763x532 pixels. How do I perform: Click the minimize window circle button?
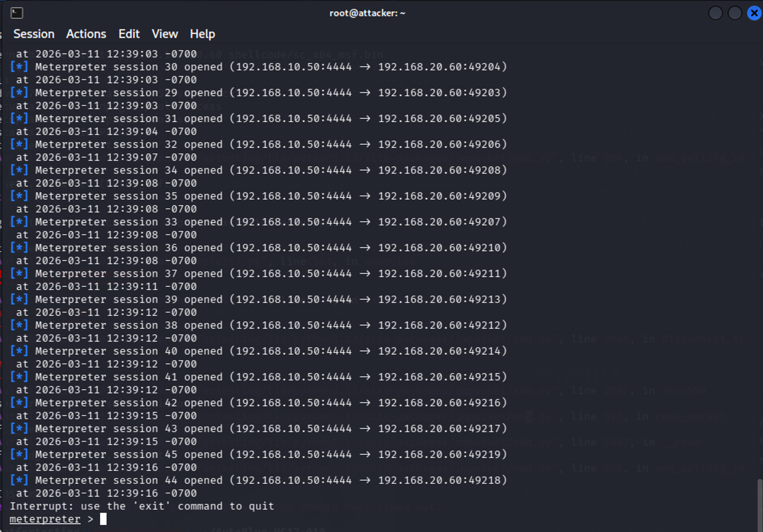point(715,13)
